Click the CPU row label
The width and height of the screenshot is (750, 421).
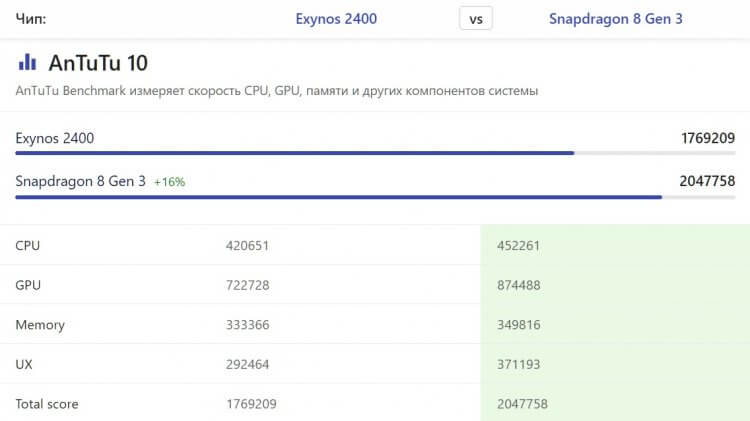tap(28, 245)
